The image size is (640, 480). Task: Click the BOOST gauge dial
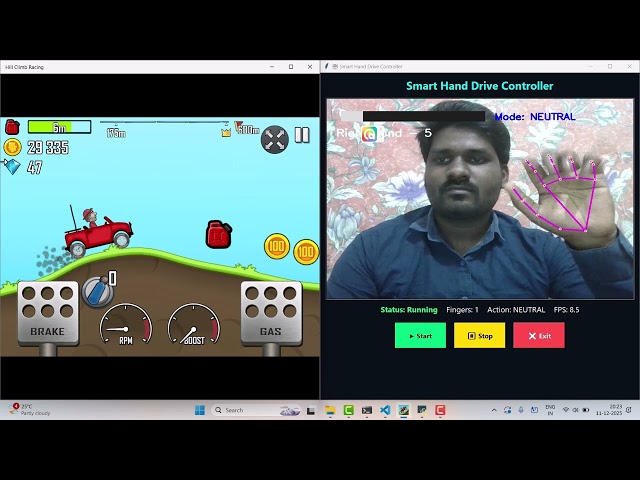pos(194,324)
